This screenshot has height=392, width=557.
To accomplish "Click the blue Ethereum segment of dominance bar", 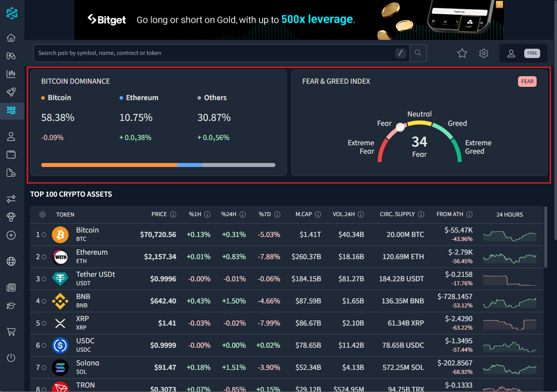I will 190,165.
